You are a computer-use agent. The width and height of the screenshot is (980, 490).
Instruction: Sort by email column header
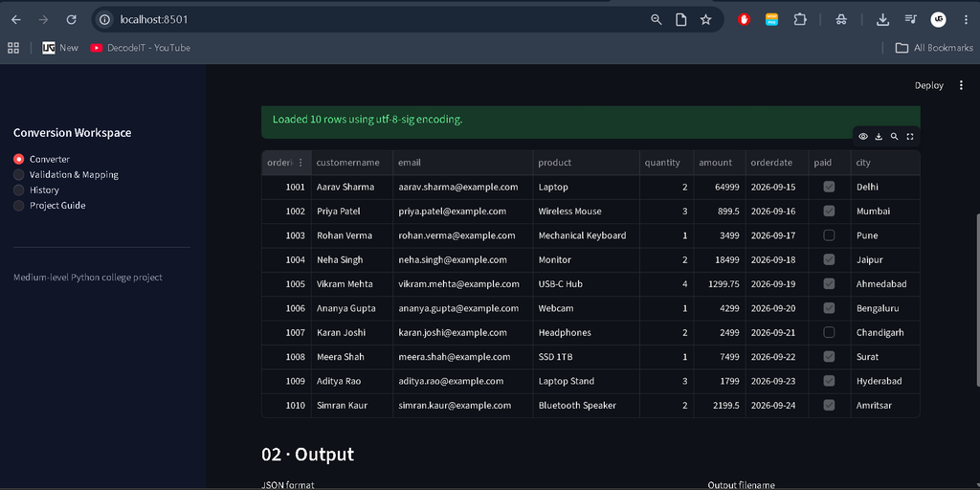click(462, 163)
